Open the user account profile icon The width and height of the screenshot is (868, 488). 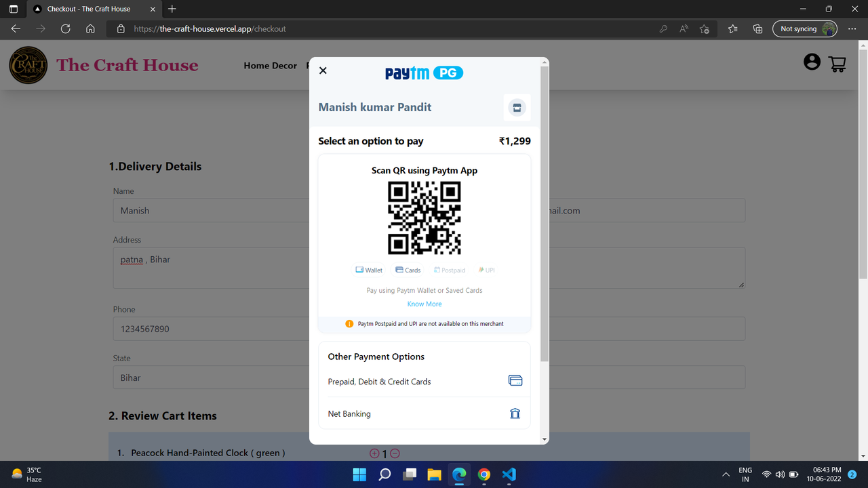tap(812, 62)
